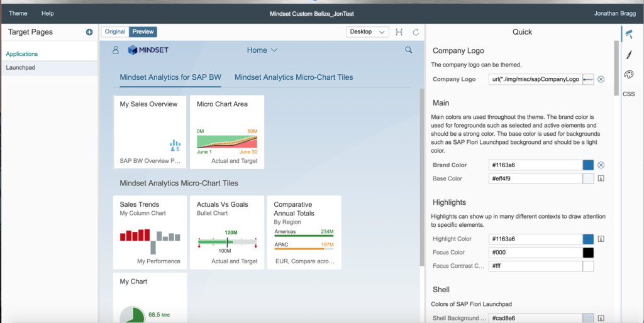Refresh the preview with reload icon
The width and height of the screenshot is (644, 323).
[416, 32]
